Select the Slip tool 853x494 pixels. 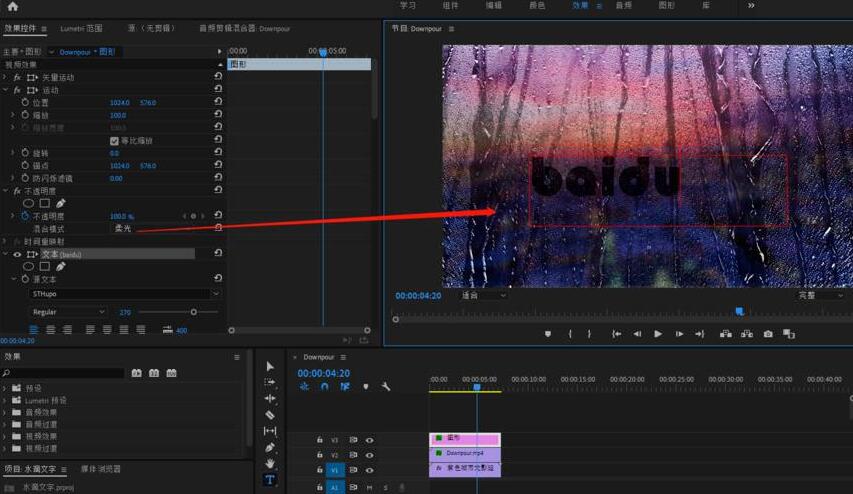click(270, 431)
